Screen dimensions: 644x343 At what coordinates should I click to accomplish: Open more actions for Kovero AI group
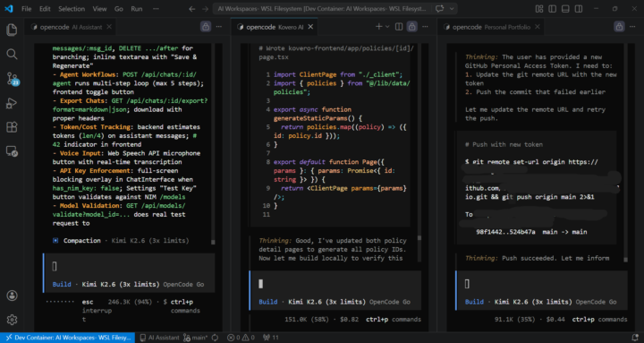[426, 27]
